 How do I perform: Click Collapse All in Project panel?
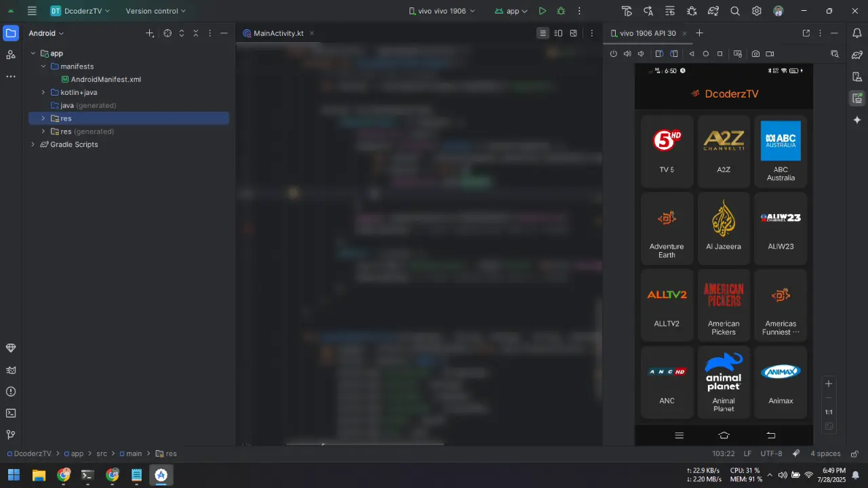(196, 33)
